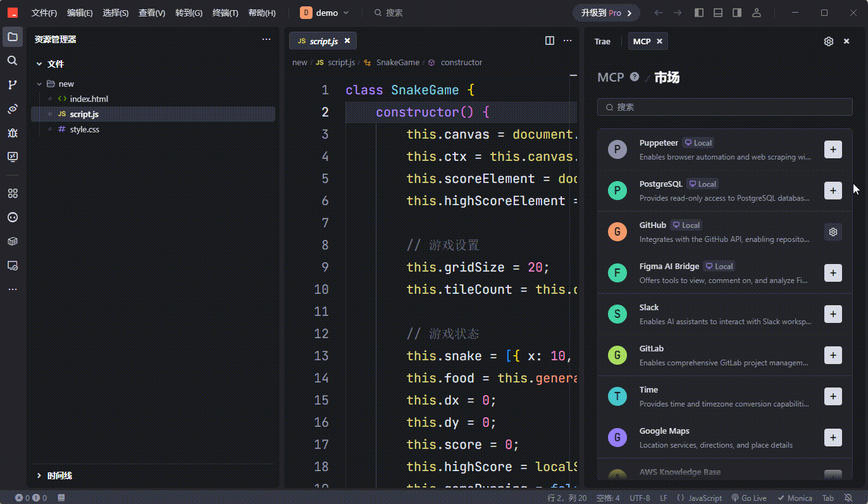Open the Search view in activity bar
The width and height of the screenshot is (868, 504).
pos(12,61)
